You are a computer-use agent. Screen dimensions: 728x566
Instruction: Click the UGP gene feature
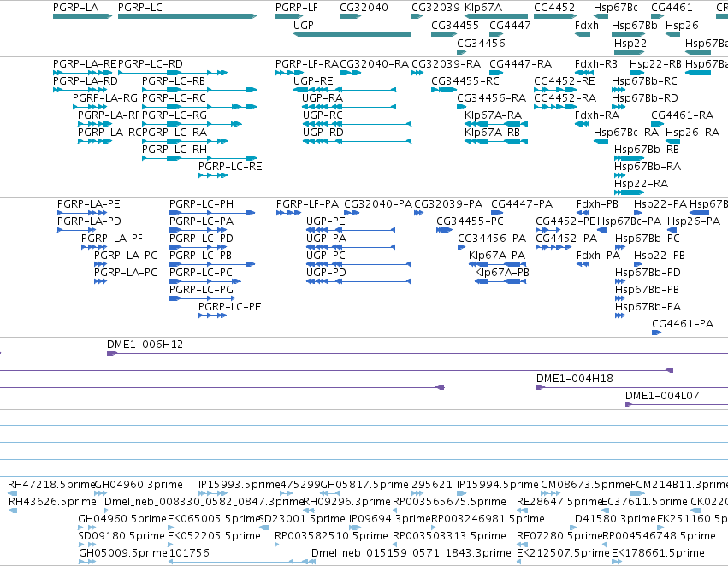click(352, 34)
